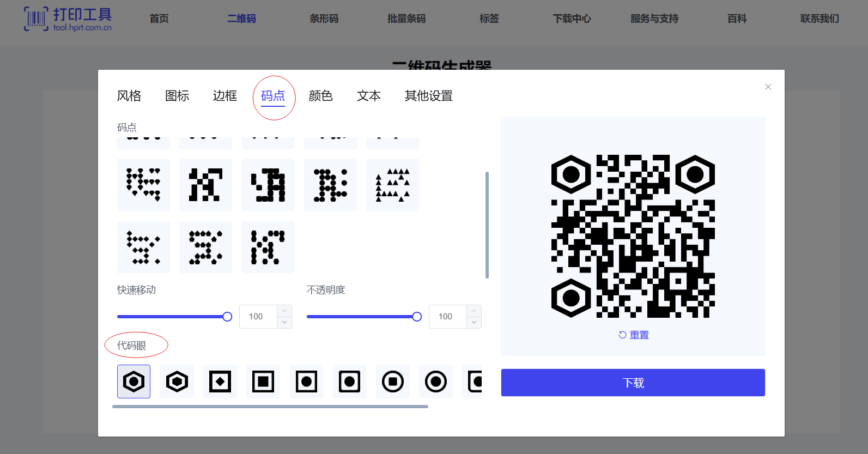The width and height of the screenshot is (868, 454).
Task: Click the 下载 download button
Action: tap(633, 383)
